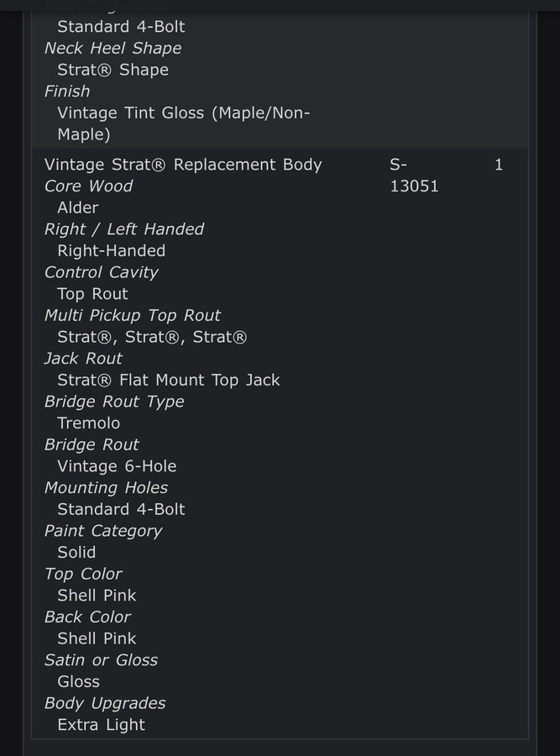The width and height of the screenshot is (560, 756).
Task: Click the S-13051 part number
Action: click(413, 176)
